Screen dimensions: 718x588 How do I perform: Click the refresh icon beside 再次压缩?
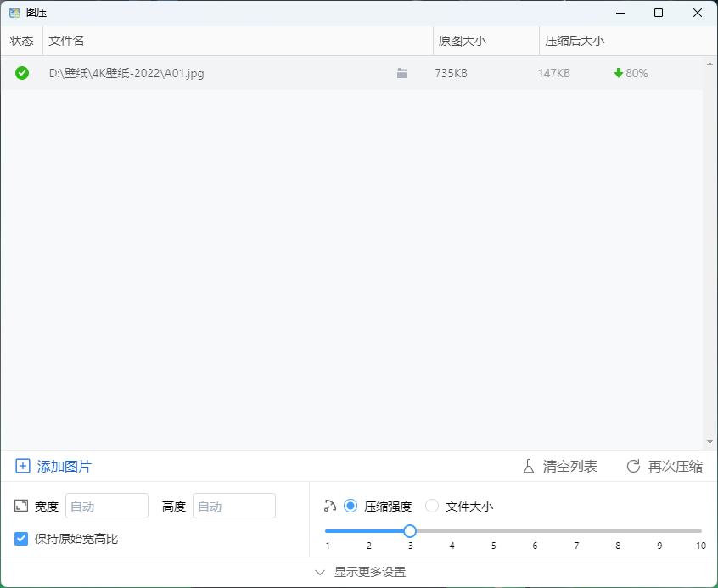[x=633, y=466]
